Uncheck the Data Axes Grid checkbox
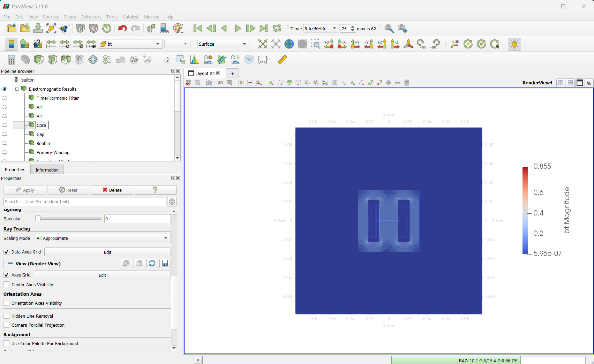 tap(7, 252)
